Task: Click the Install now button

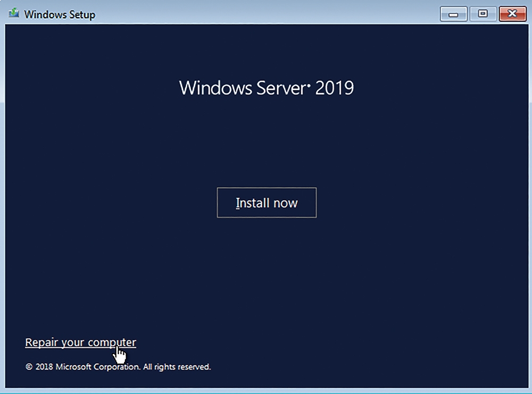Action: [267, 203]
